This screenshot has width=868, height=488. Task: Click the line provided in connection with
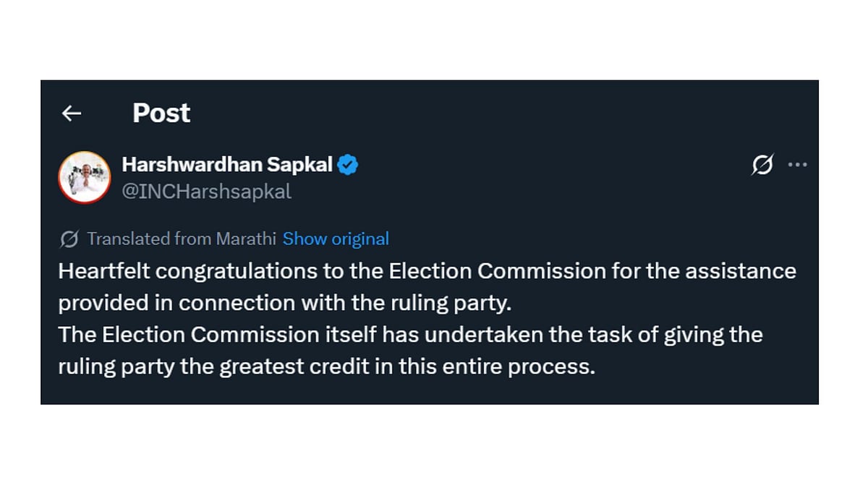coord(284,303)
